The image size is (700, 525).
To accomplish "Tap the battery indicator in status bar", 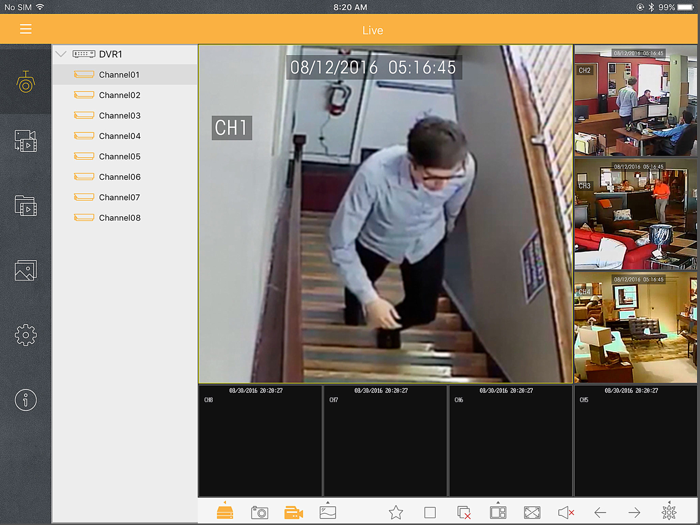I will pyautogui.click(x=686, y=7).
